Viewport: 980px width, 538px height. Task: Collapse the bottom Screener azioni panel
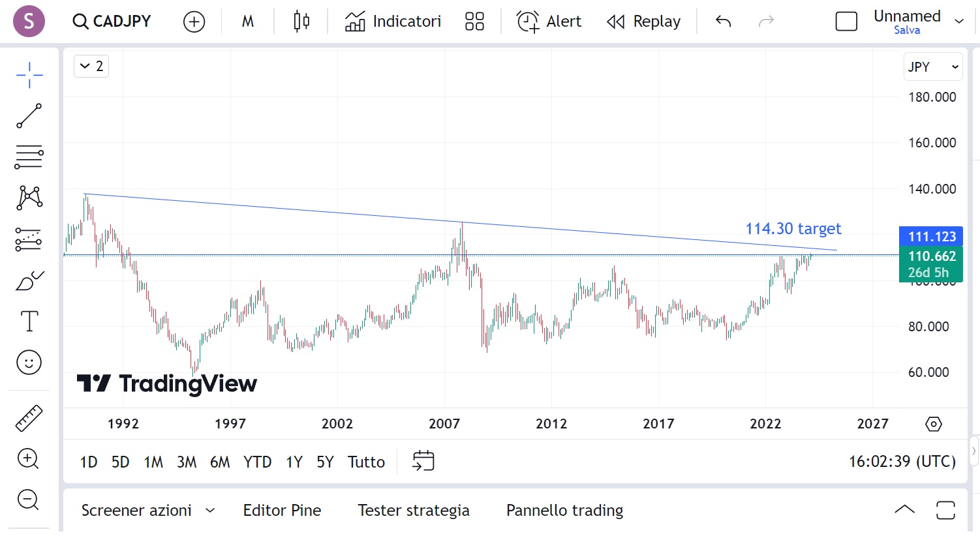pos(904,509)
